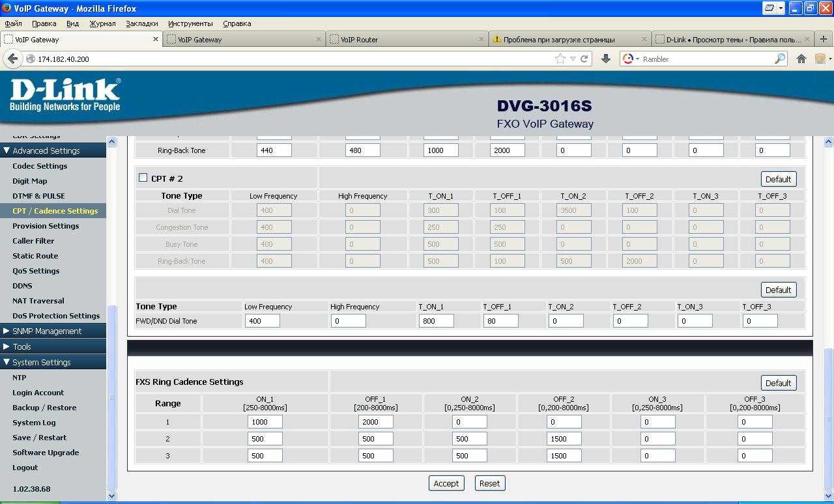Open the downloads arrow icon
The height and width of the screenshot is (504, 834).
coord(605,59)
